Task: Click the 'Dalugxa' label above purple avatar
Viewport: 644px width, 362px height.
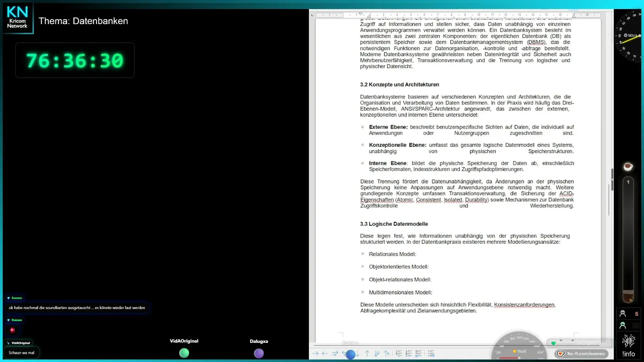Action: (x=259, y=341)
